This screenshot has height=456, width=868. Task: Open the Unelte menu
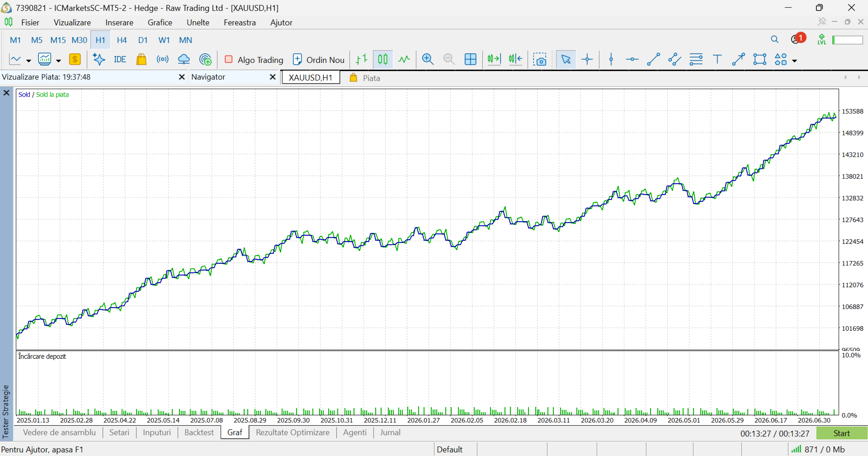(198, 23)
